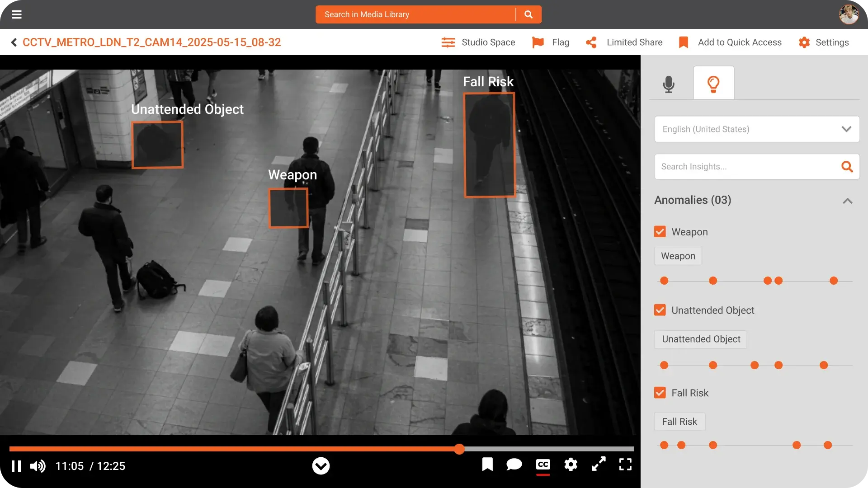
Task: Flag this CCTV video
Action: (x=550, y=42)
